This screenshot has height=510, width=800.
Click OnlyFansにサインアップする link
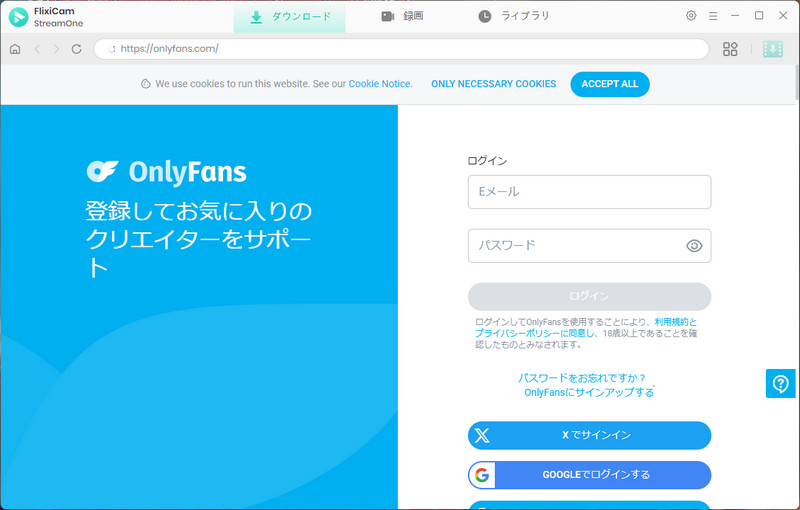tap(589, 392)
